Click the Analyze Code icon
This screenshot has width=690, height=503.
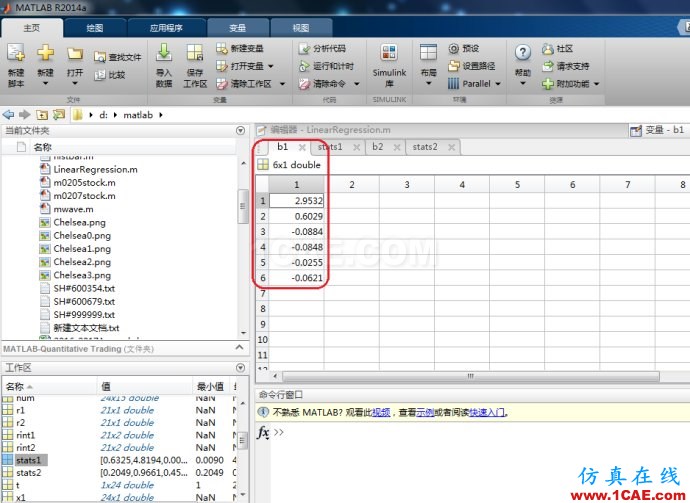[304, 48]
